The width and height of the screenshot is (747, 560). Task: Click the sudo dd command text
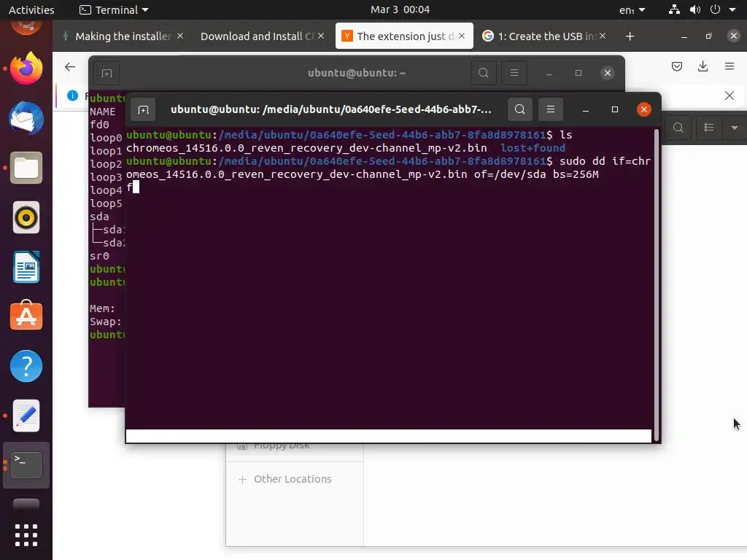coord(388,168)
